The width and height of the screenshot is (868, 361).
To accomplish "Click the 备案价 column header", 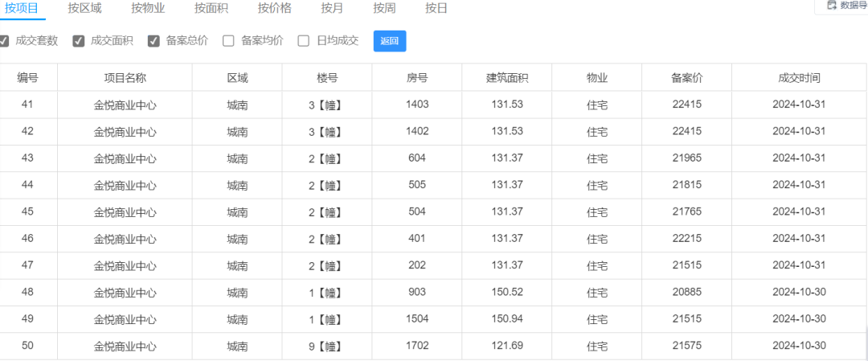I will pyautogui.click(x=687, y=78).
